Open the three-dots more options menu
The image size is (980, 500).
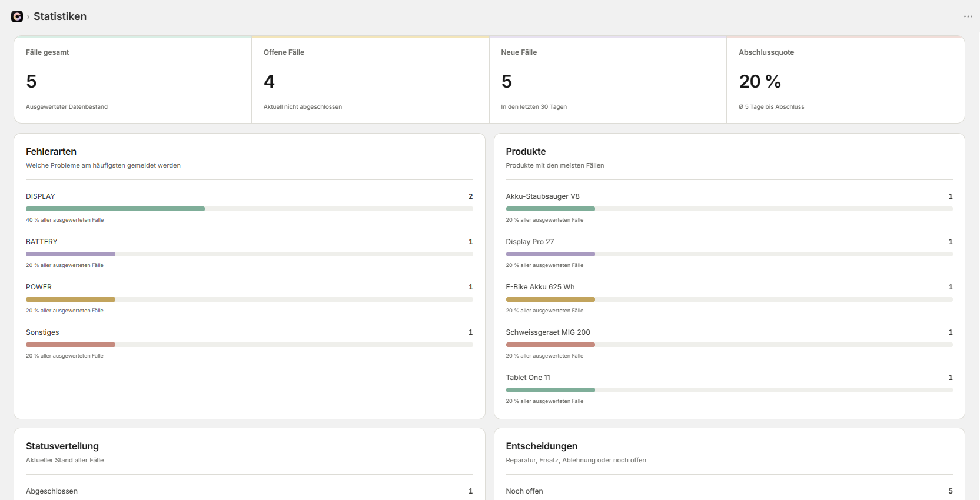click(968, 16)
